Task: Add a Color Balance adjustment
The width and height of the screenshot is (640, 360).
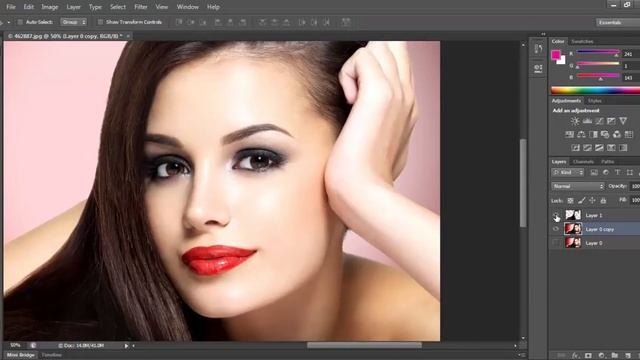Action: [581, 134]
